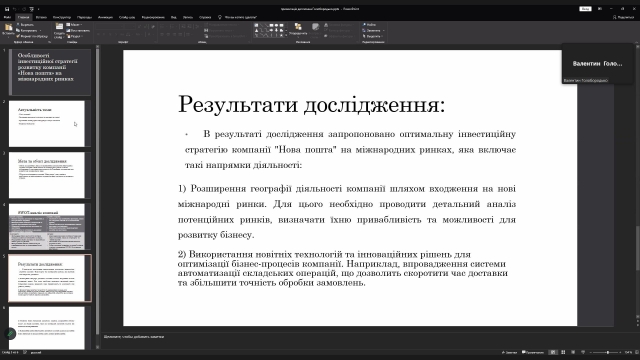Open Reading view from status bar
The image size is (640, 360).
(x=573, y=352)
